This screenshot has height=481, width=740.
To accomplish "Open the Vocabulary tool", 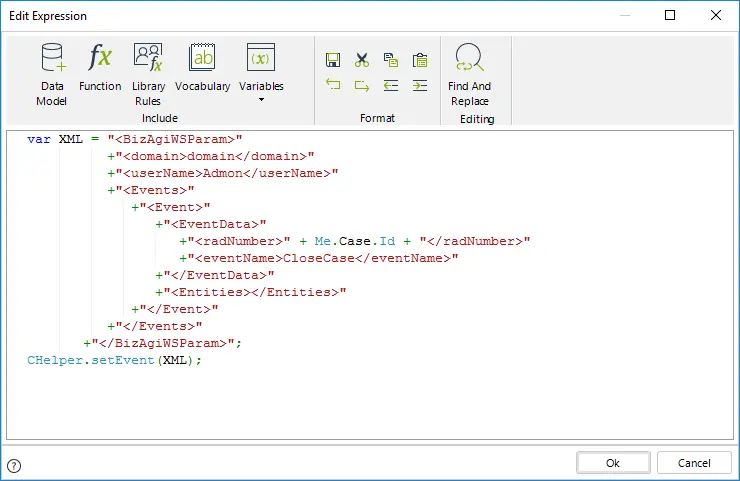I will coord(202,67).
